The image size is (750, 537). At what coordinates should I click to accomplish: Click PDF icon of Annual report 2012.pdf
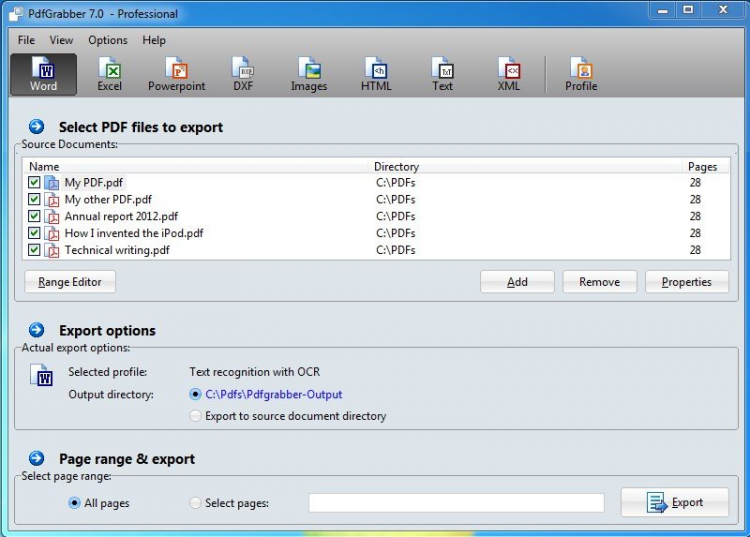pos(52,217)
